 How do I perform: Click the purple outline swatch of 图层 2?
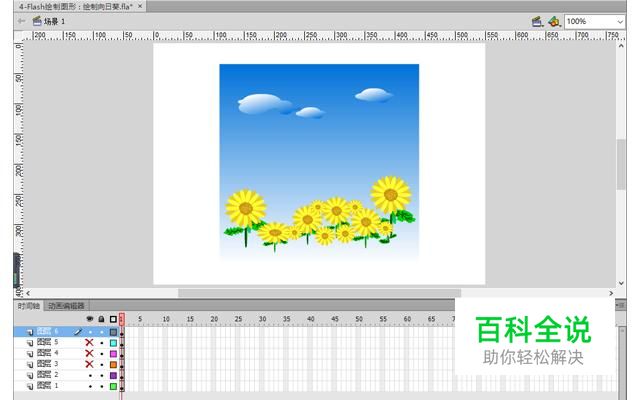pyautogui.click(x=113, y=376)
